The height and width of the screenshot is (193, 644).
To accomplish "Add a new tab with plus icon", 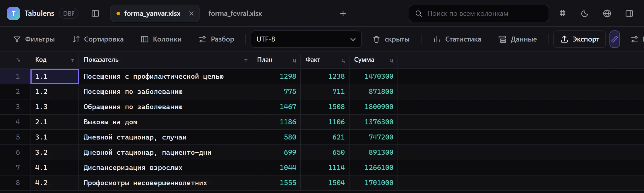I will (x=343, y=13).
